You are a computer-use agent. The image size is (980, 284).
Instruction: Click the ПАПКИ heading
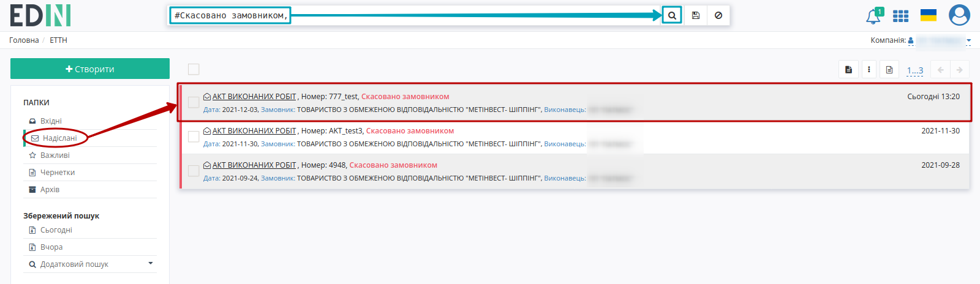pyautogui.click(x=36, y=103)
